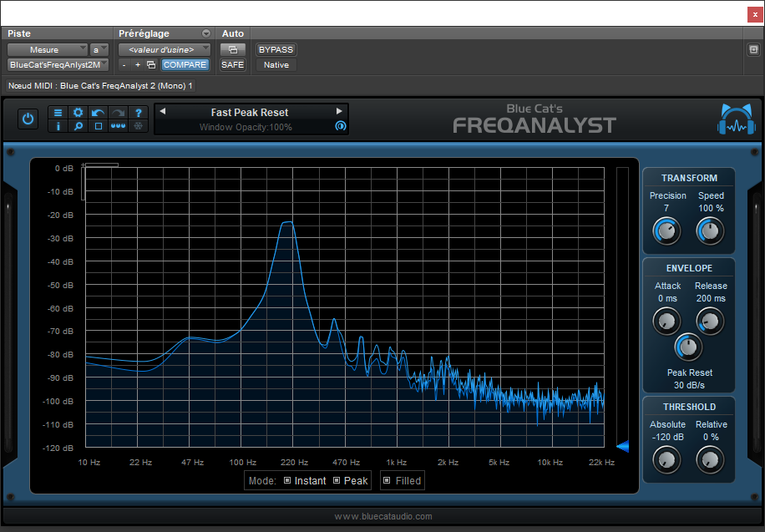
Task: Click the Absolute value -120 dB
Action: pyautogui.click(x=667, y=437)
